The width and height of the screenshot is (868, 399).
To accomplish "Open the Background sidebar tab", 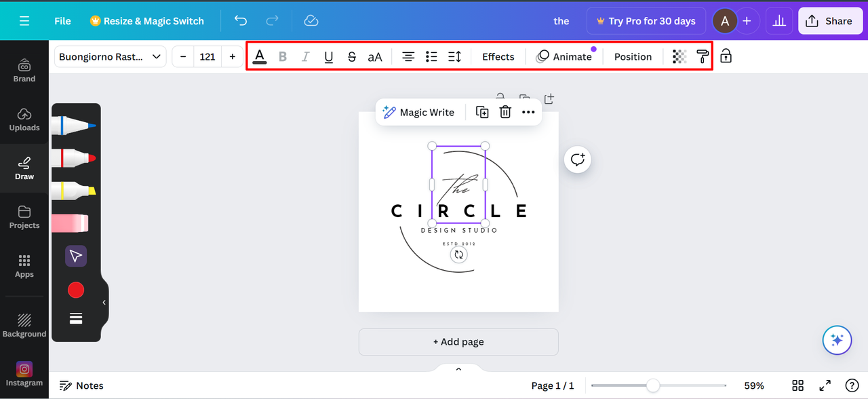I will click(x=24, y=326).
